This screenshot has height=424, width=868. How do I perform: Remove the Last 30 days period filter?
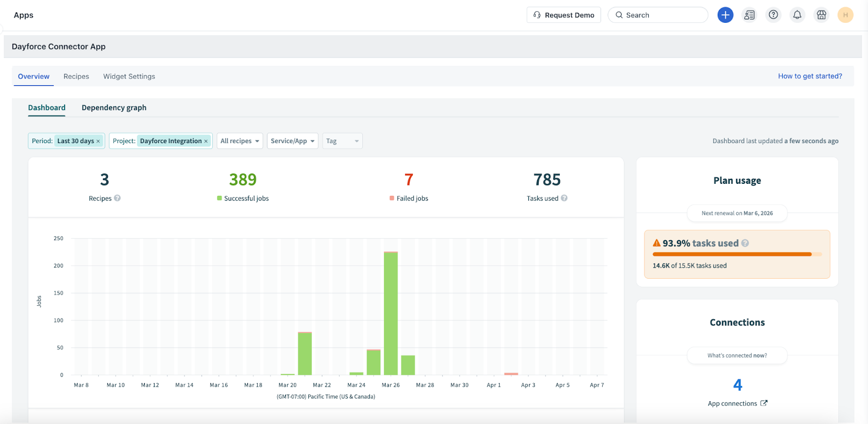[98, 142]
